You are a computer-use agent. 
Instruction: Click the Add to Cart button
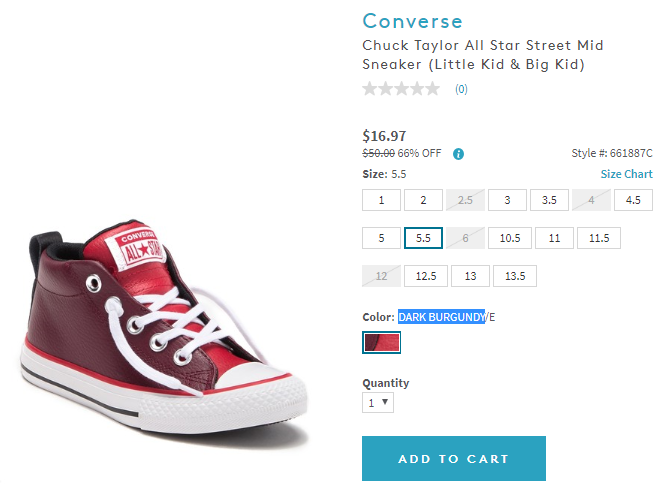pos(453,459)
